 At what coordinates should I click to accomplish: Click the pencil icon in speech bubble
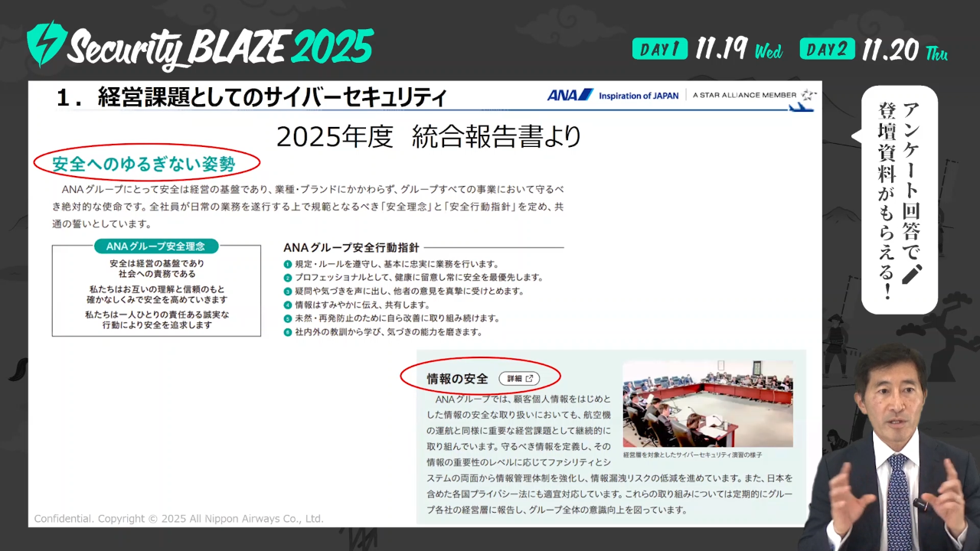coord(912,273)
